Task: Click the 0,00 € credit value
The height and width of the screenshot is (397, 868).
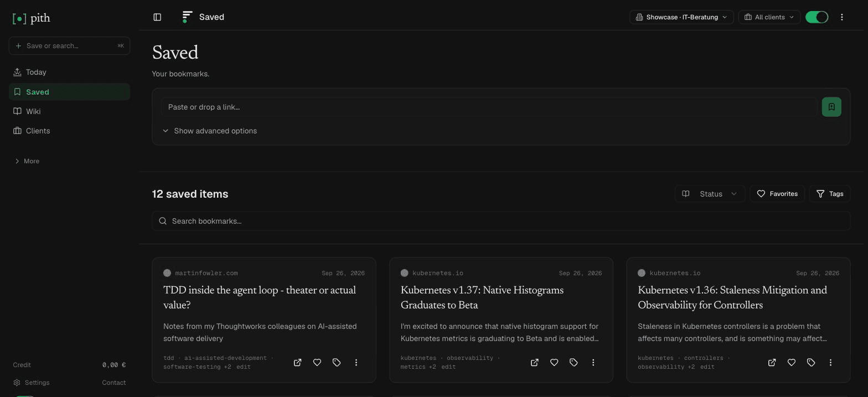Action: tap(114, 365)
